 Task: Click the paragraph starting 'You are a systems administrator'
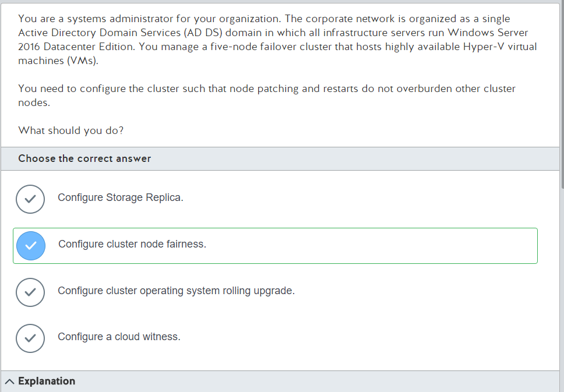pyautogui.click(x=277, y=40)
